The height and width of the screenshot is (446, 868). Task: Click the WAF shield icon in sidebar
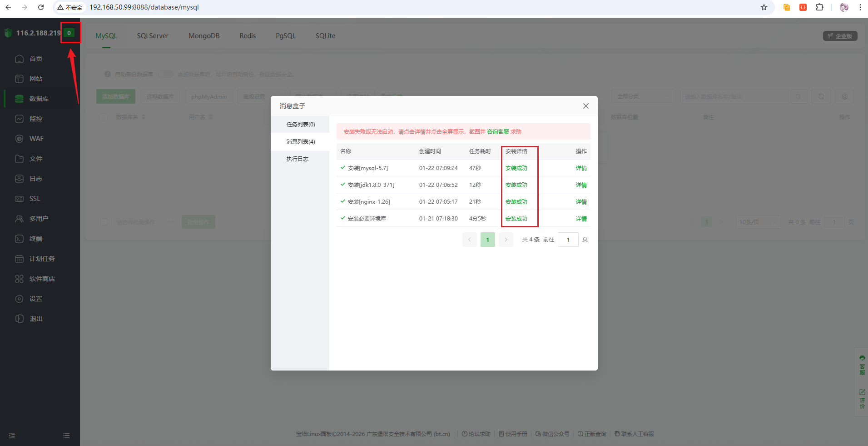click(x=19, y=139)
